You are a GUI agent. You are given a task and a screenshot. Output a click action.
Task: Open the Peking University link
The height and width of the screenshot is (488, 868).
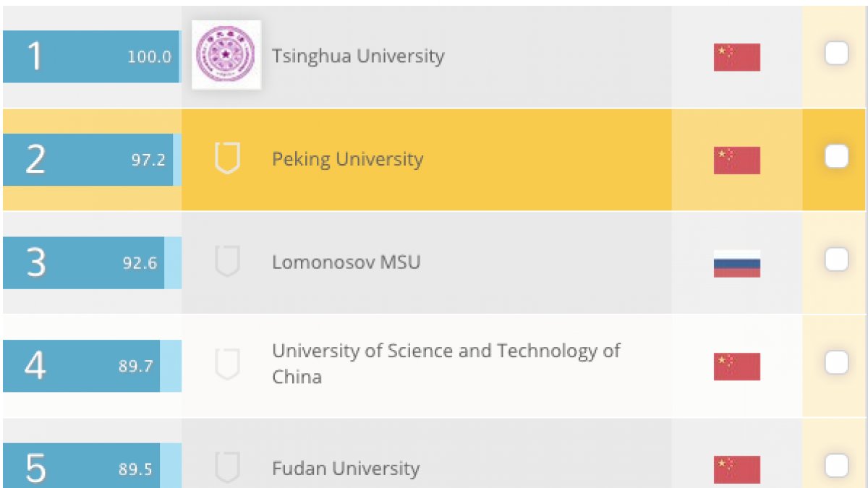tap(347, 159)
